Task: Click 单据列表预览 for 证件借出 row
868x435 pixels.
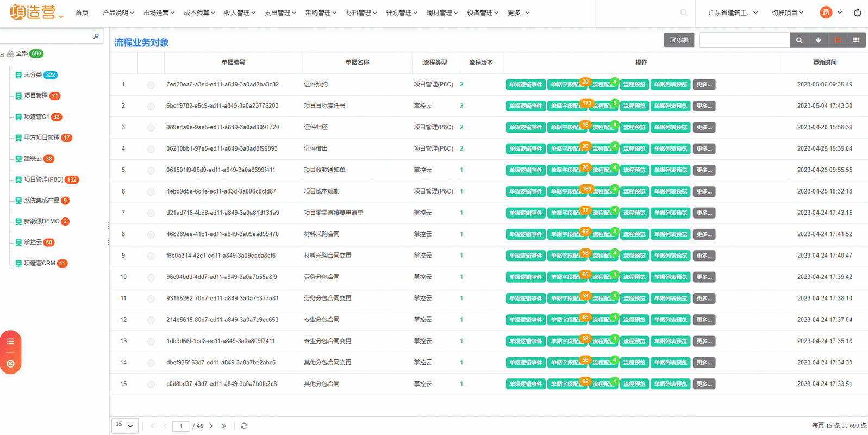Action: [671, 148]
